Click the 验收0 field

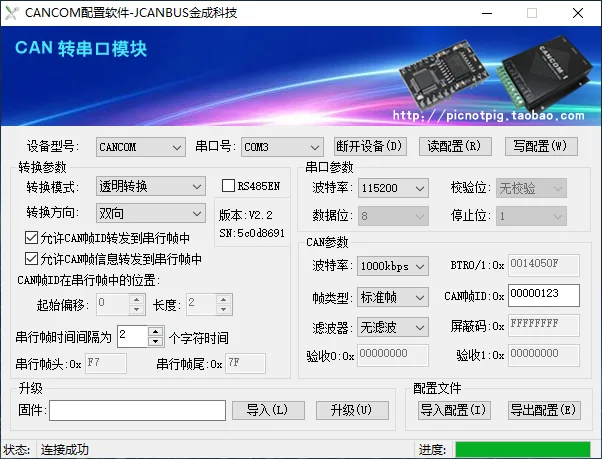[x=393, y=355]
